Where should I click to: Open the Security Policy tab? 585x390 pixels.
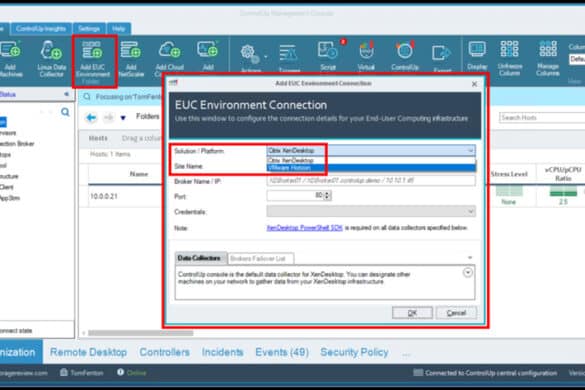point(354,352)
